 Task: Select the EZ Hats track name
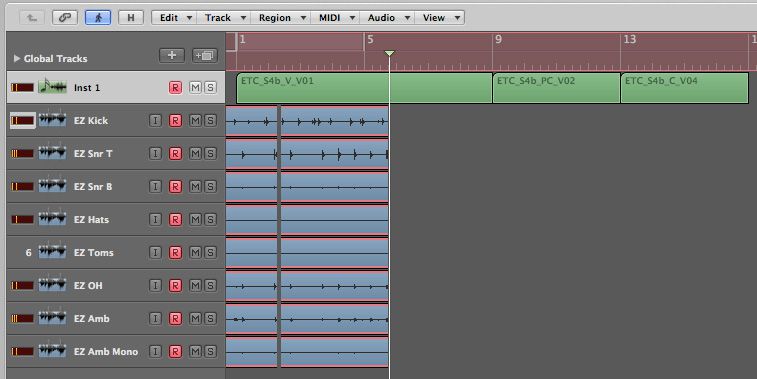(x=91, y=219)
